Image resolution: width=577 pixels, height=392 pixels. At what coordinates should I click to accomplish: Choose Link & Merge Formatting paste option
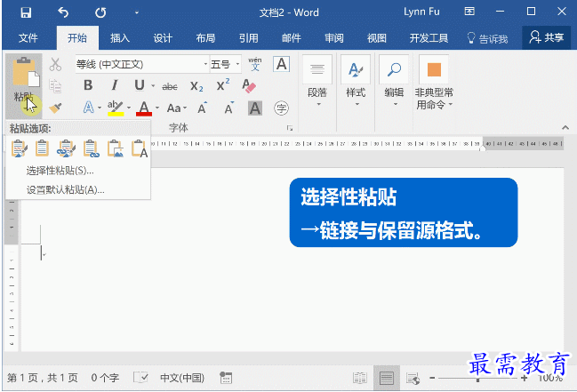(92, 148)
